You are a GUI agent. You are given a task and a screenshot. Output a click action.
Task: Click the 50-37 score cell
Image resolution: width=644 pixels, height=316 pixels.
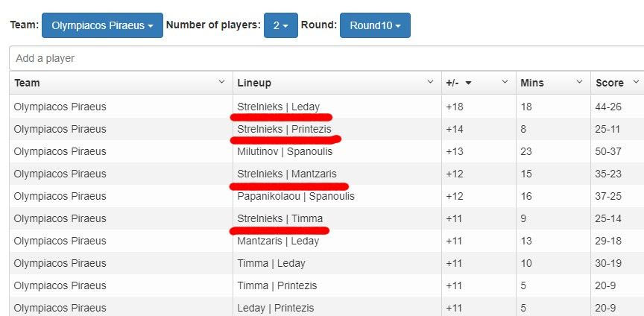point(608,151)
